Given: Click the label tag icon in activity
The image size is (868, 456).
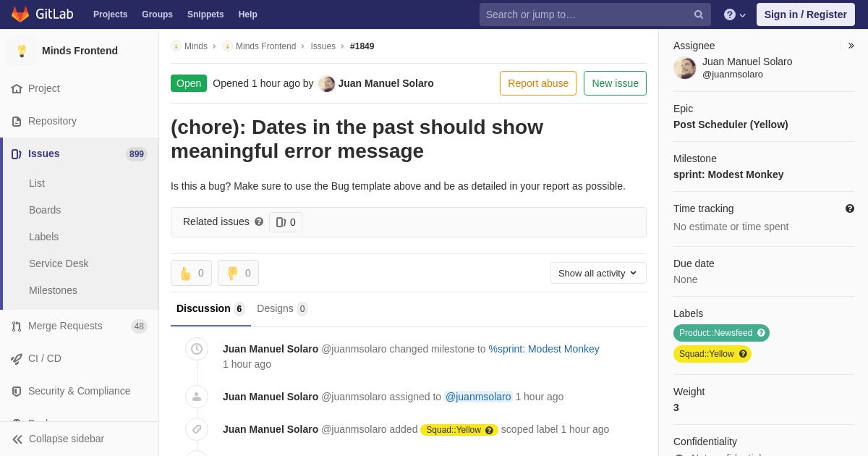Looking at the screenshot, I should [197, 429].
